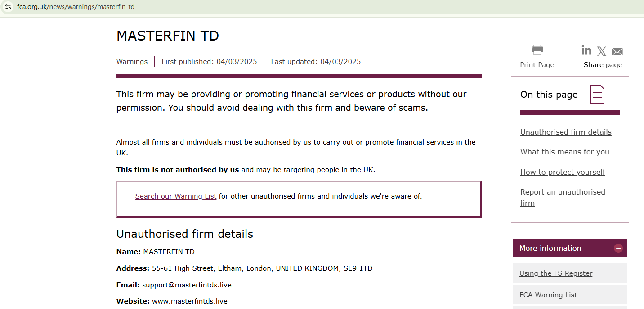Open Using the FS Register item
This screenshot has height=309, width=644.
[x=555, y=273]
